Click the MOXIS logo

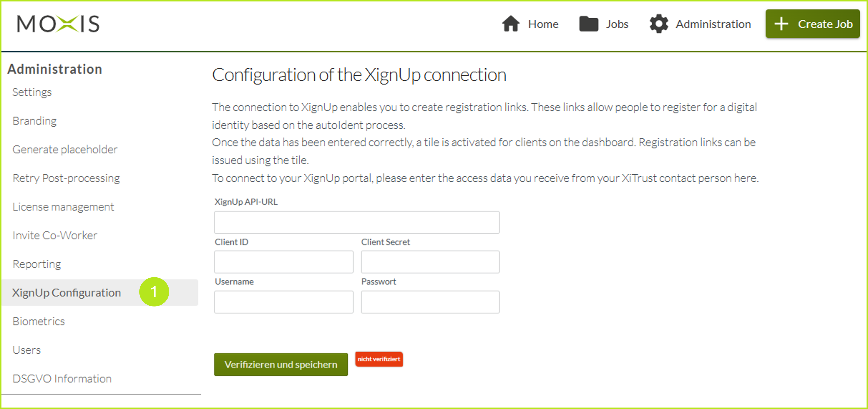58,24
